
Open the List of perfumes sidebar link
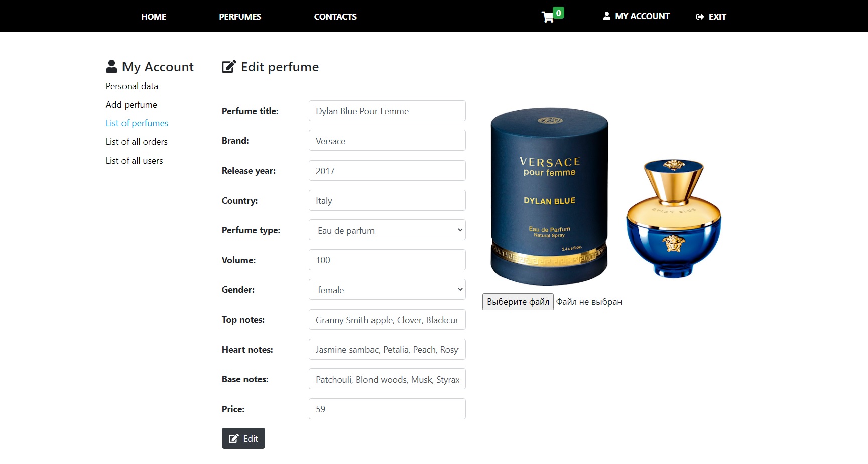pos(137,123)
